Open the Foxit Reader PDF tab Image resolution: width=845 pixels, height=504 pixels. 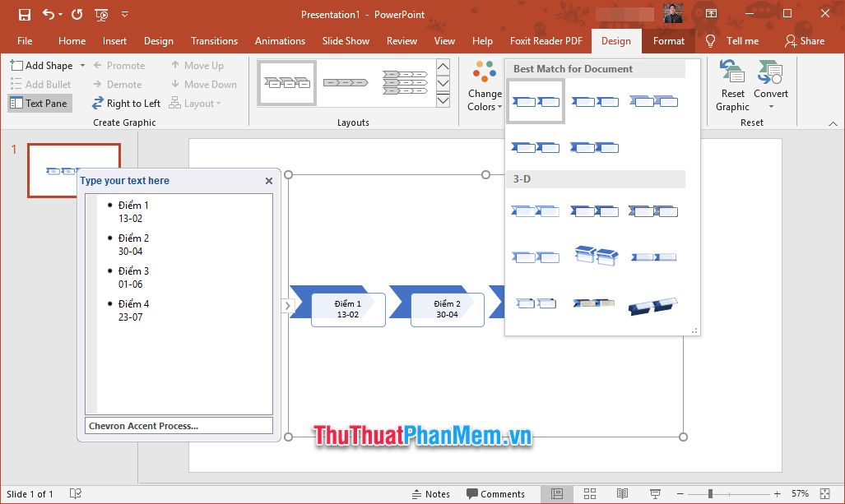(546, 39)
